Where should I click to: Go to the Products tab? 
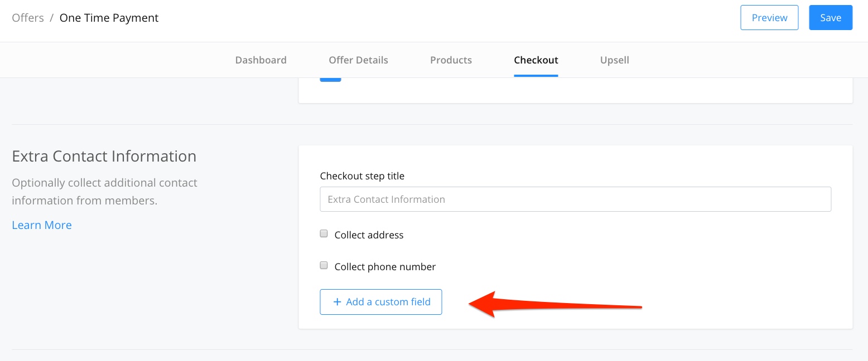pos(451,60)
